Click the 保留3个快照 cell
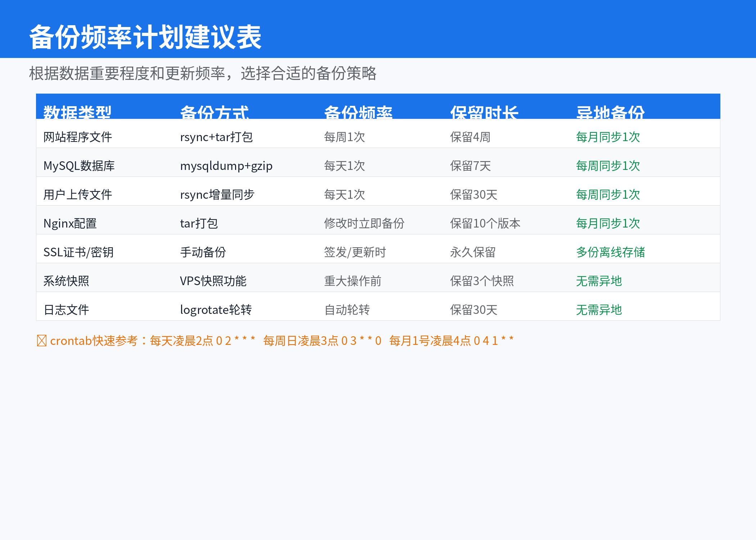Image resolution: width=756 pixels, height=540 pixels. pos(482,281)
